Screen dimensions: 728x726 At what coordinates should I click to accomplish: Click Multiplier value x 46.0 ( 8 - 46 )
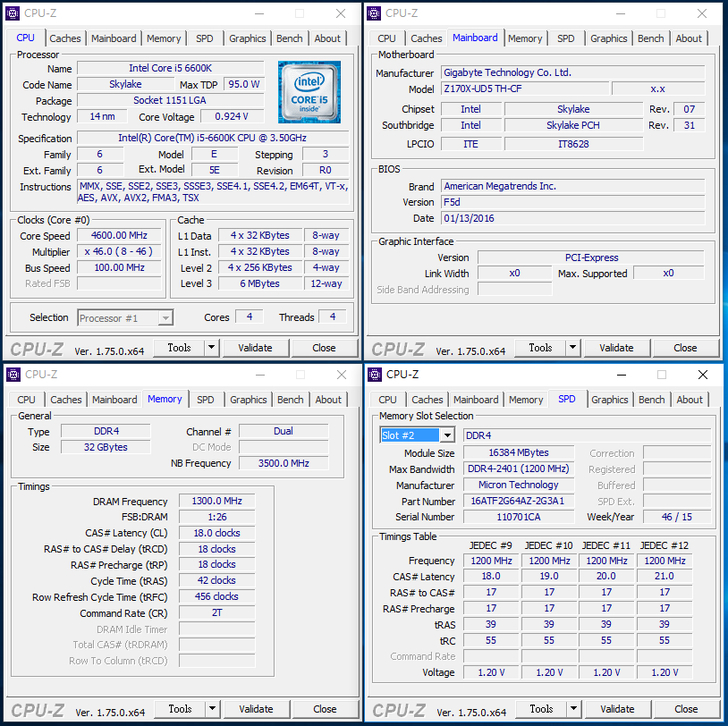tap(119, 252)
